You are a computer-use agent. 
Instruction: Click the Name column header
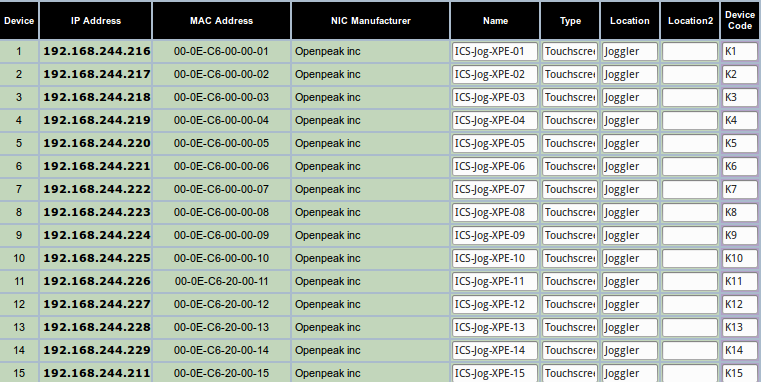point(495,21)
